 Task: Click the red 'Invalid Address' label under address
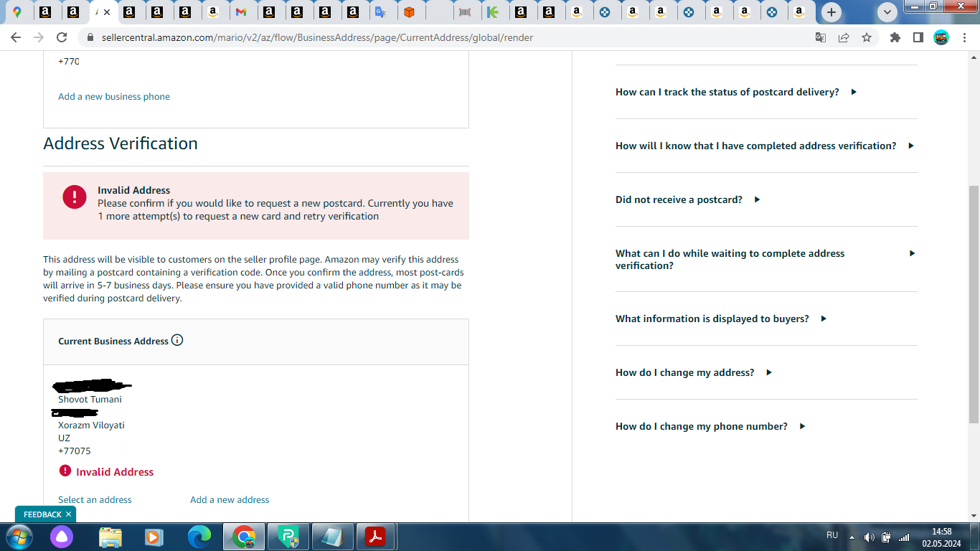click(115, 471)
